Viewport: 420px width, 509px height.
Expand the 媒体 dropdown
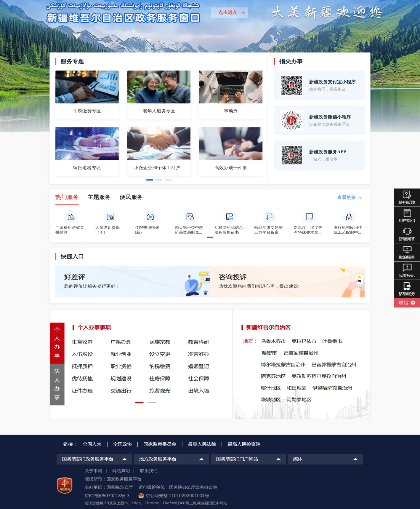coord(325,459)
